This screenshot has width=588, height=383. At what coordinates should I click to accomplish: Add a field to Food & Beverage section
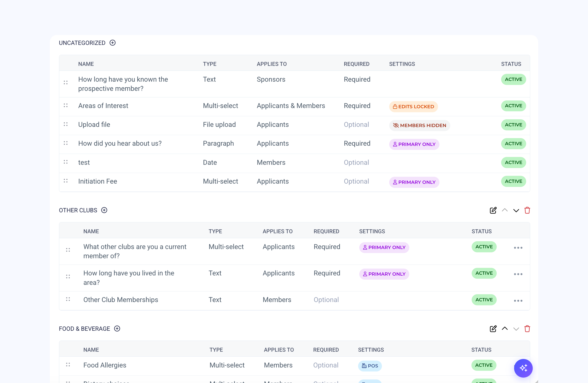117,328
